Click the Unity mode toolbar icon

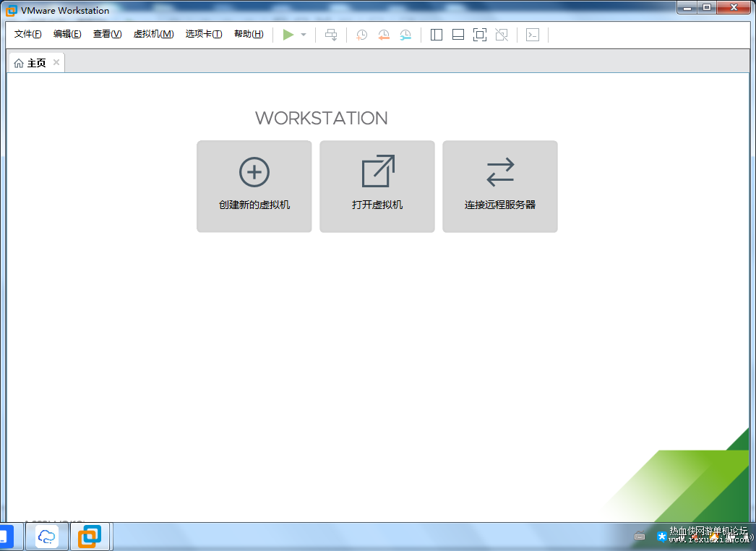pos(502,35)
